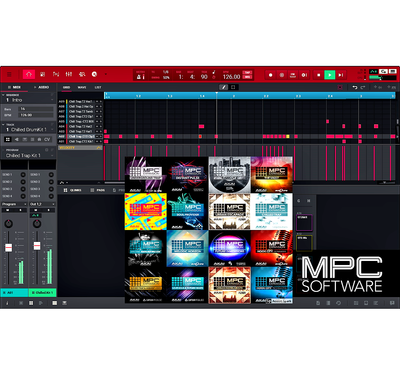Select the WAVE view tab
This screenshot has width=400, height=375.
pyautogui.click(x=82, y=87)
